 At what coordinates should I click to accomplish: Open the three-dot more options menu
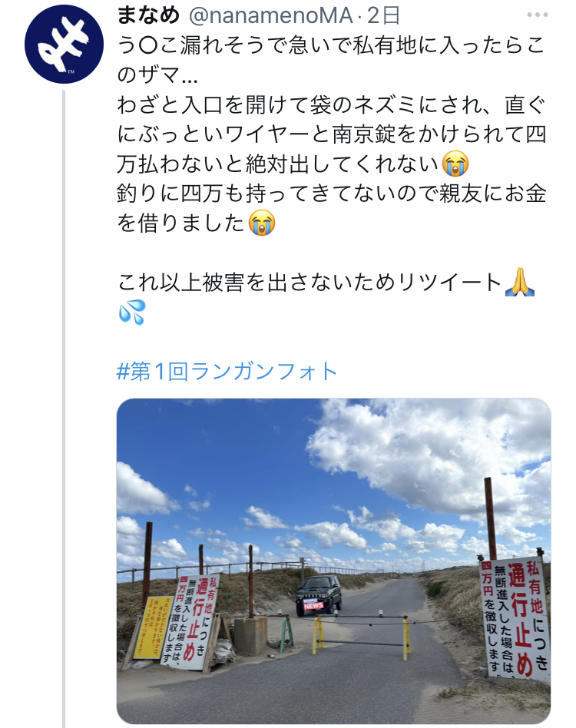pyautogui.click(x=538, y=15)
